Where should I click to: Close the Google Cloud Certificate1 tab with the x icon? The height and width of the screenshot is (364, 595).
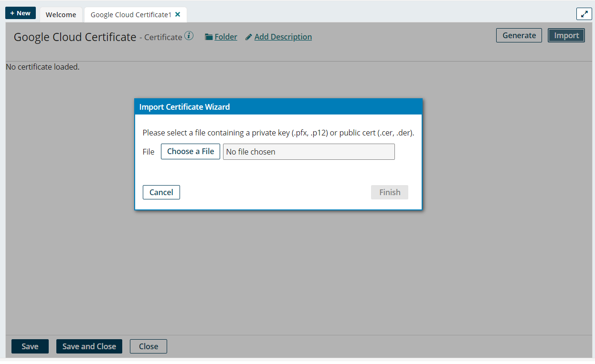tap(178, 14)
